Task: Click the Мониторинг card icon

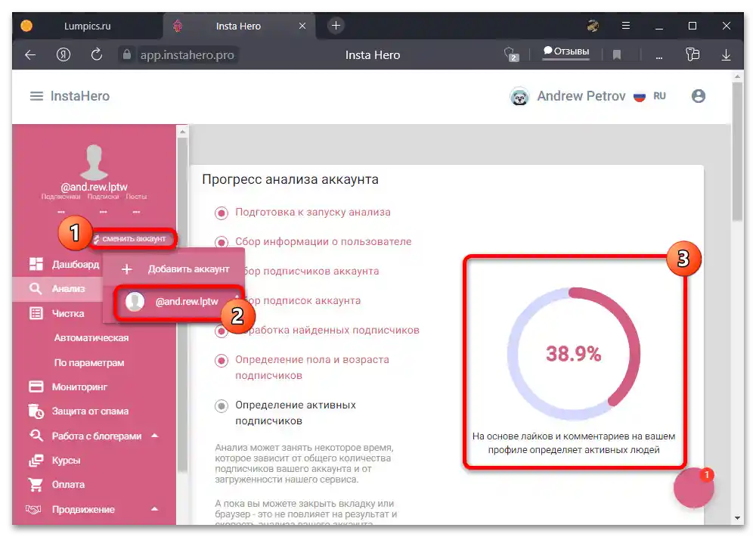Action: pos(36,386)
